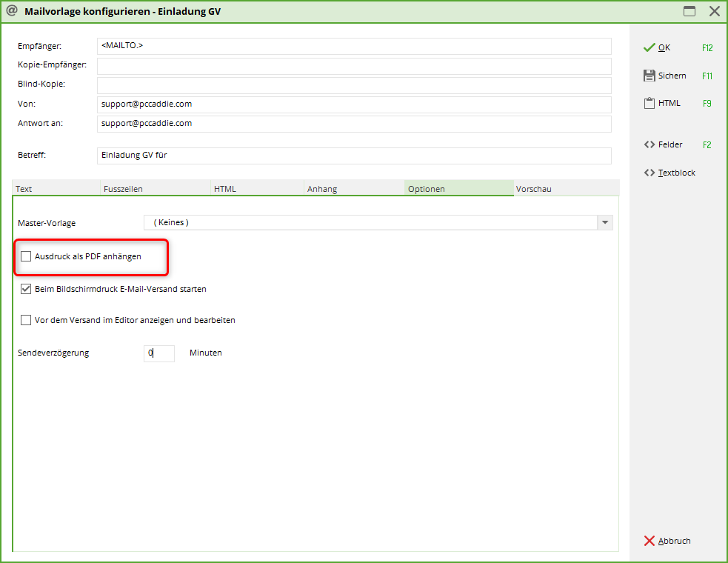Open the Master-Vorlage dropdown arrow
The height and width of the screenshot is (563, 728).
click(x=605, y=223)
